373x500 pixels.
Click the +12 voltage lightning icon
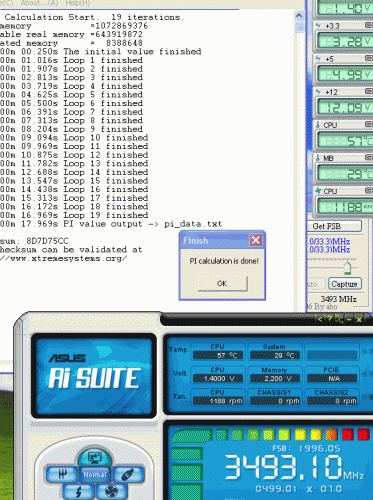coord(318,92)
